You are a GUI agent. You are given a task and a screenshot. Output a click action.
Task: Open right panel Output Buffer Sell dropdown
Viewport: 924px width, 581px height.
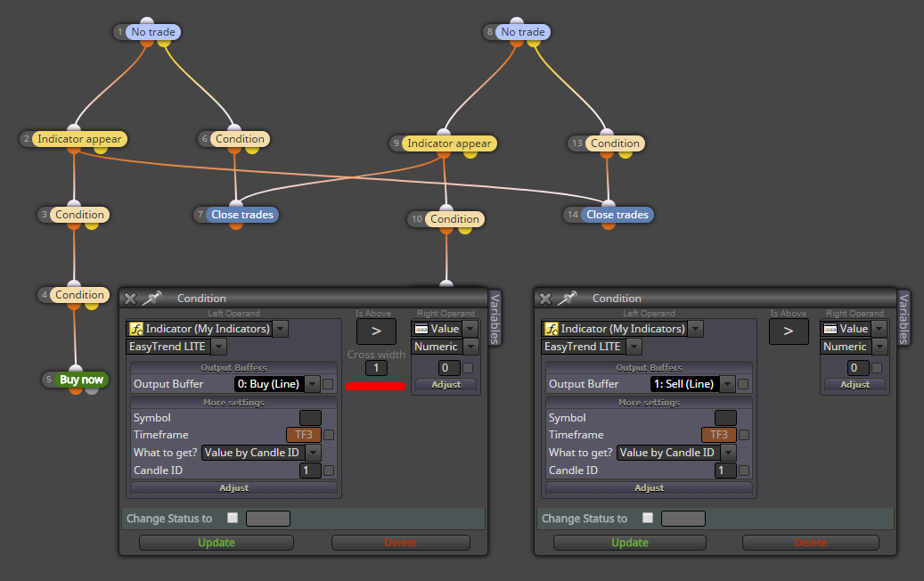click(x=728, y=384)
